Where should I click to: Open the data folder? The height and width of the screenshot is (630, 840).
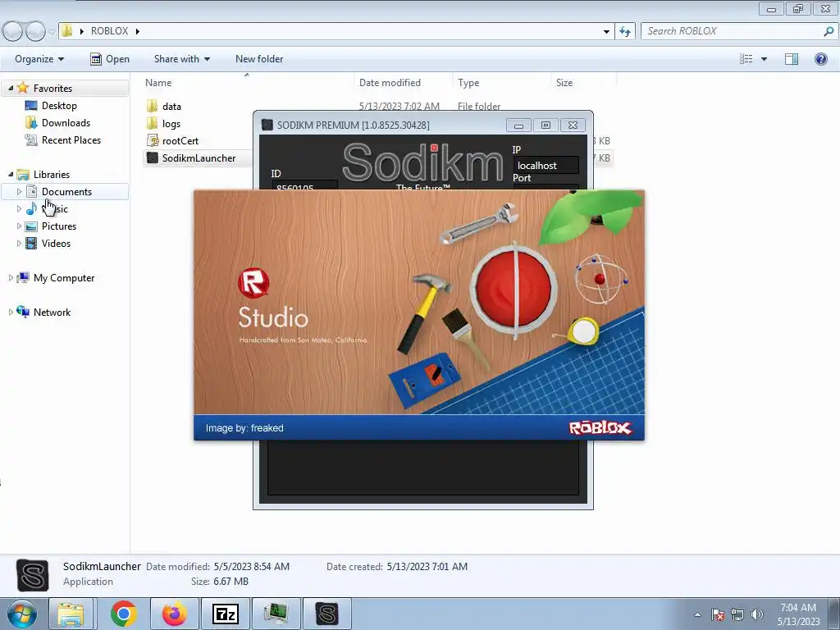(171, 107)
